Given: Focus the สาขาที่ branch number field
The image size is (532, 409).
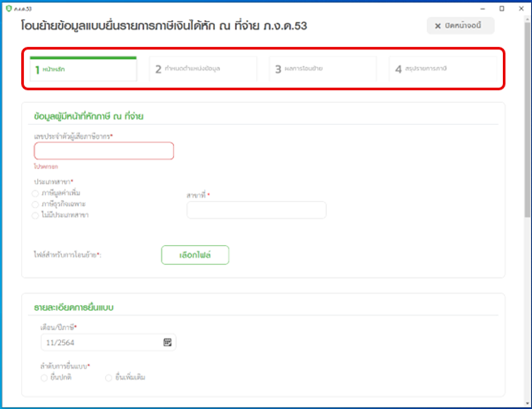Looking at the screenshot, I should point(256,210).
